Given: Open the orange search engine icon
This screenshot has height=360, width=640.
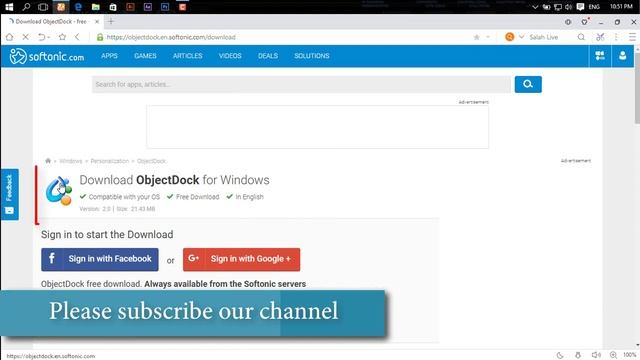Looking at the screenshot, I should [509, 37].
